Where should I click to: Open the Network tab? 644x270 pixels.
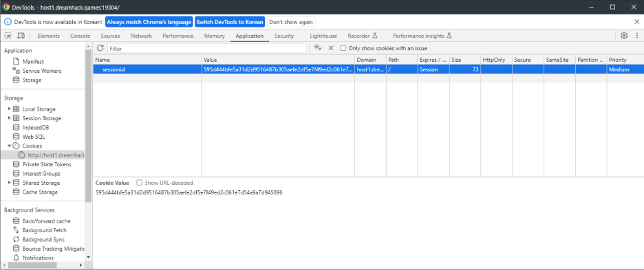[141, 36]
